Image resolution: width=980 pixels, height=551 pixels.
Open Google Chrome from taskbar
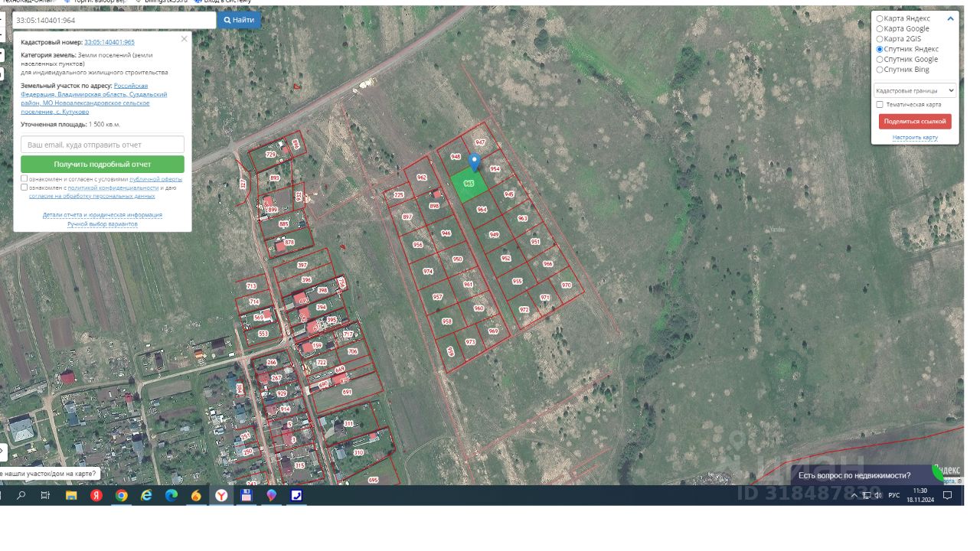pyautogui.click(x=121, y=495)
